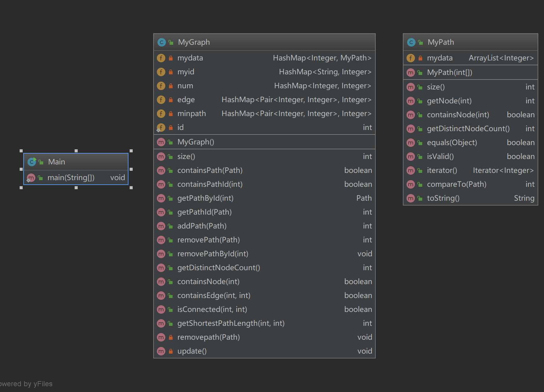Select the removePathById(int) method
The image size is (544, 392).
(x=264, y=254)
